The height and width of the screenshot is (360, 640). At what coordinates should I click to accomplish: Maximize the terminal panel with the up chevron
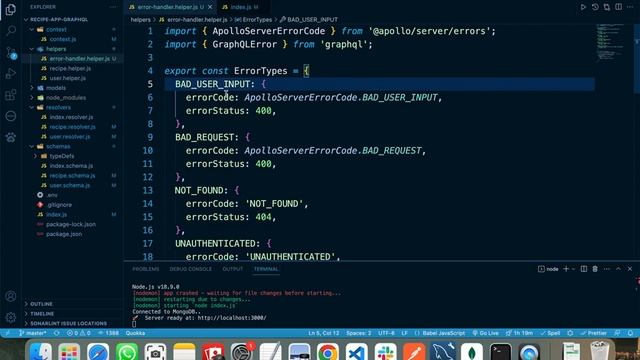pos(618,269)
